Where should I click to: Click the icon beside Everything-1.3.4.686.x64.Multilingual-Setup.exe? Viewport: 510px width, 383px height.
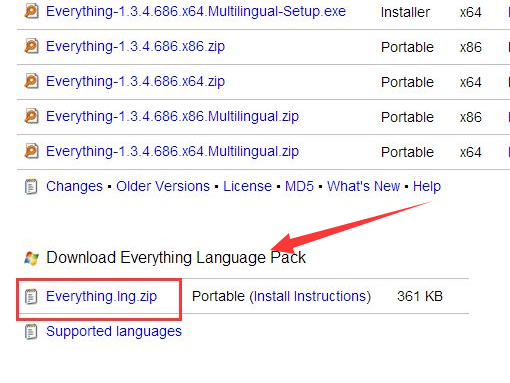point(32,11)
